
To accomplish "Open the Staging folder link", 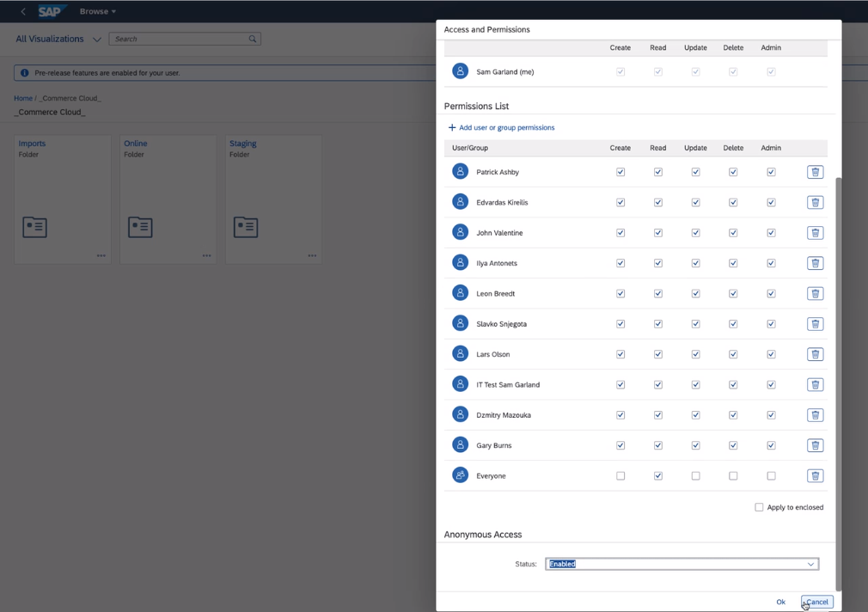I will [x=243, y=144].
